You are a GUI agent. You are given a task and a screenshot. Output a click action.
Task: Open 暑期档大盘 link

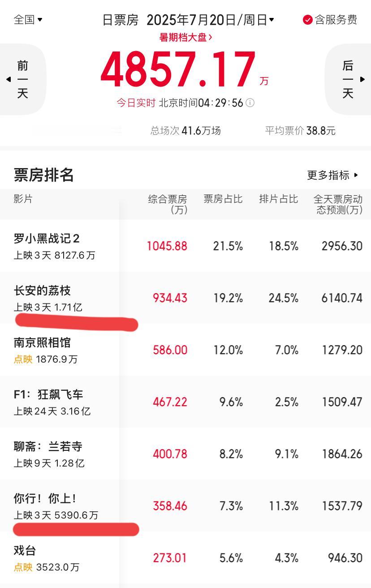point(185,37)
